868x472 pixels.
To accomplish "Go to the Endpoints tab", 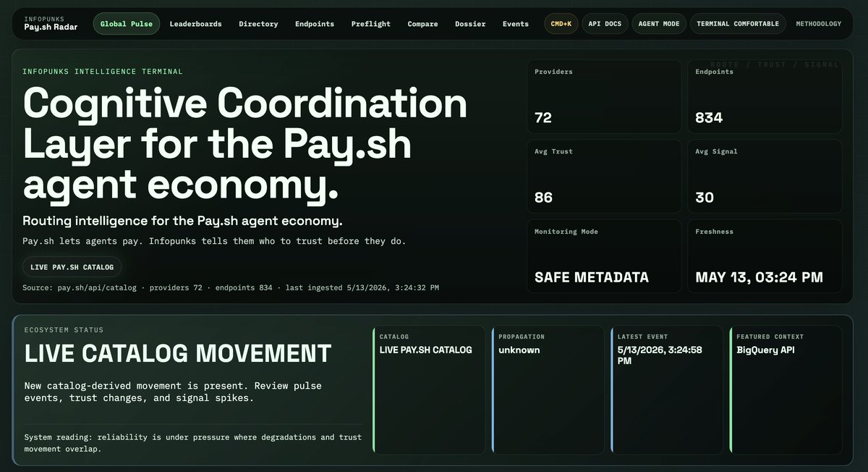I will (315, 24).
